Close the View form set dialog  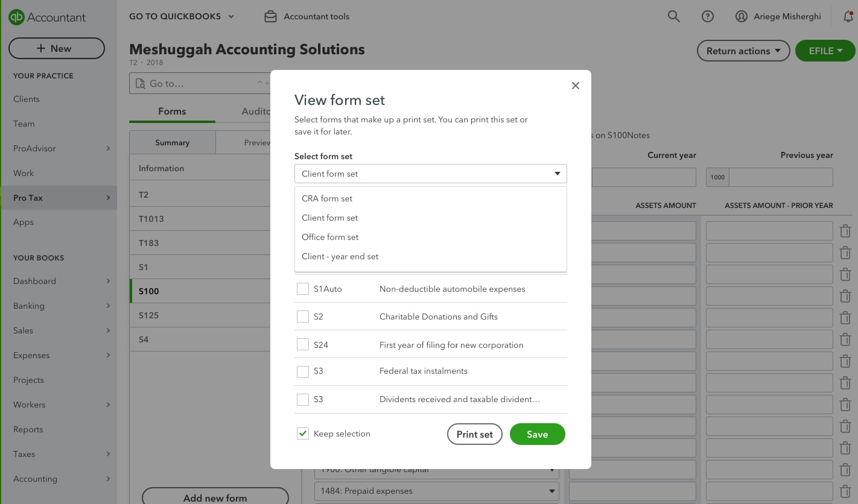tap(576, 86)
